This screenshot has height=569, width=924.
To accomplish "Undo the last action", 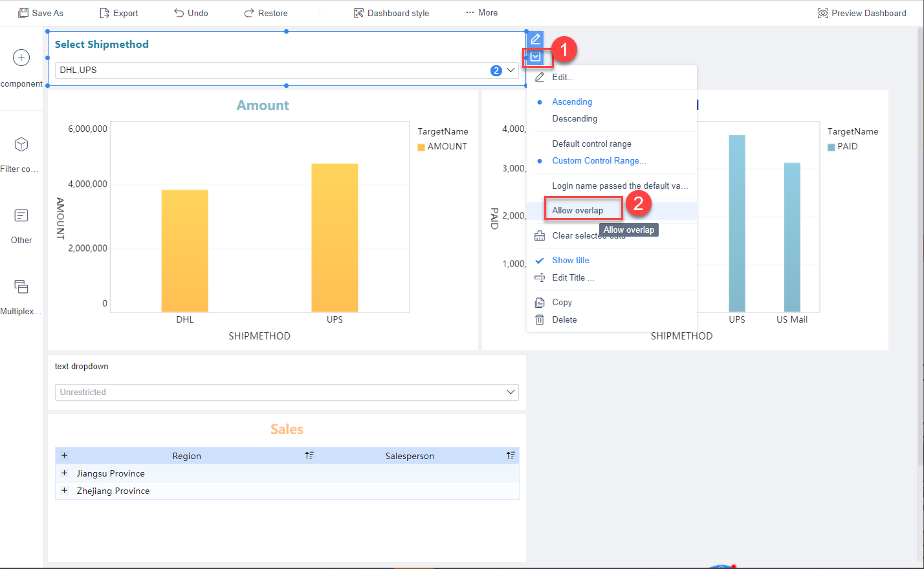I will [x=191, y=13].
